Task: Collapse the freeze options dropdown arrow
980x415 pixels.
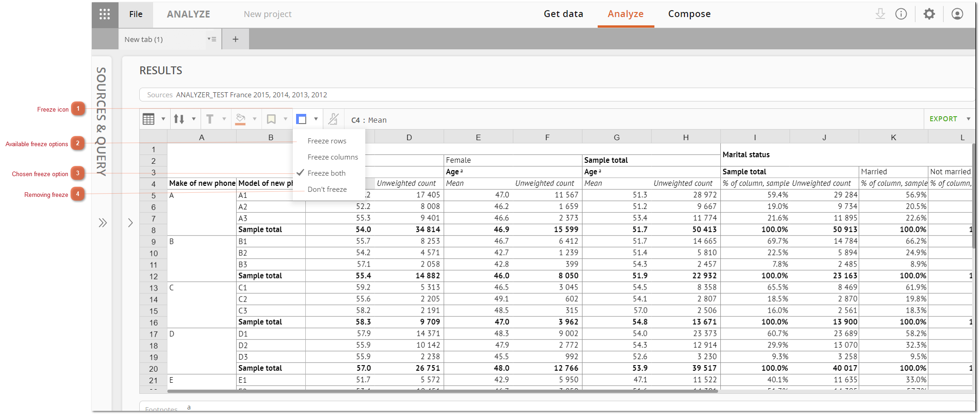Action: tap(316, 119)
